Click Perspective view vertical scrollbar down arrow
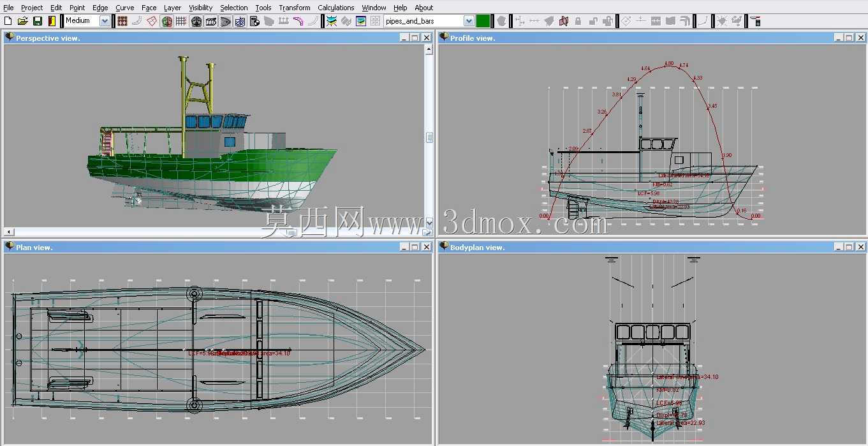The height and width of the screenshot is (446, 868). [429, 223]
